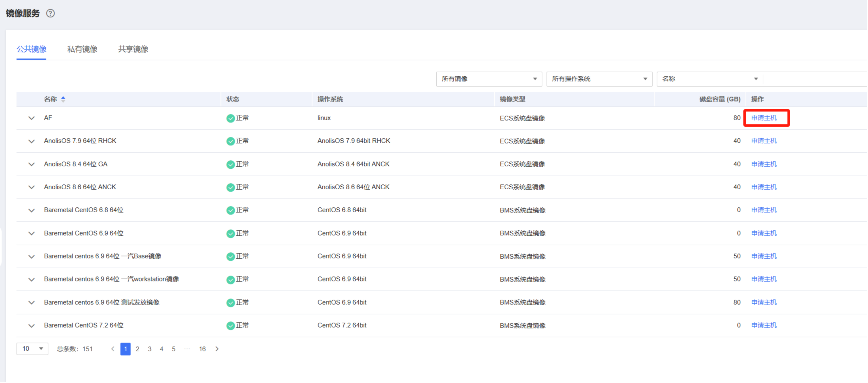
Task: Jump to page 16
Action: [202, 349]
